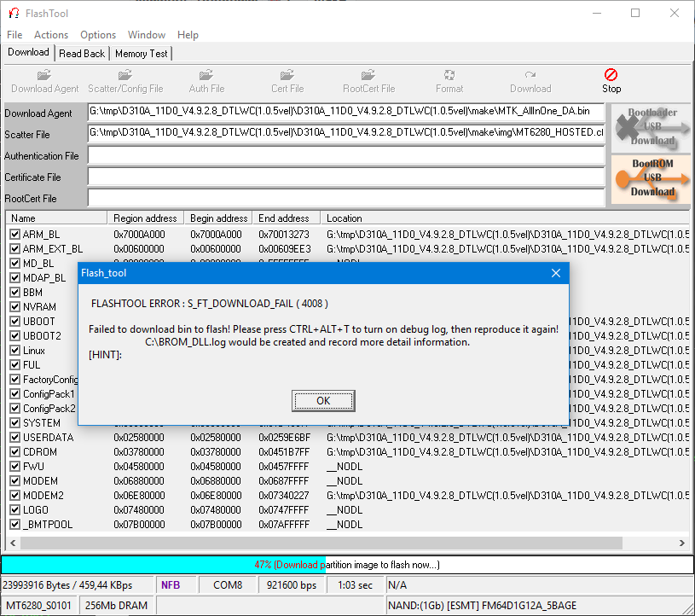Click the Cert File toolbar icon

click(x=287, y=76)
